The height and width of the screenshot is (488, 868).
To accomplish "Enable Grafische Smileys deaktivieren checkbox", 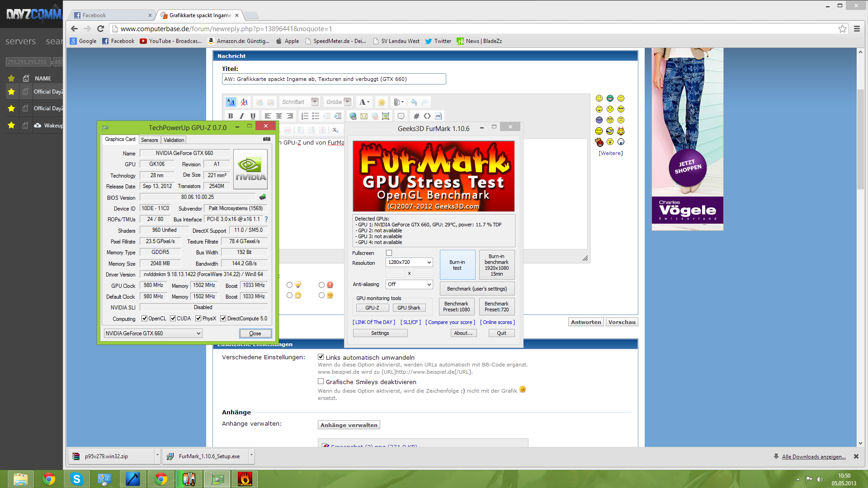I will [x=321, y=381].
